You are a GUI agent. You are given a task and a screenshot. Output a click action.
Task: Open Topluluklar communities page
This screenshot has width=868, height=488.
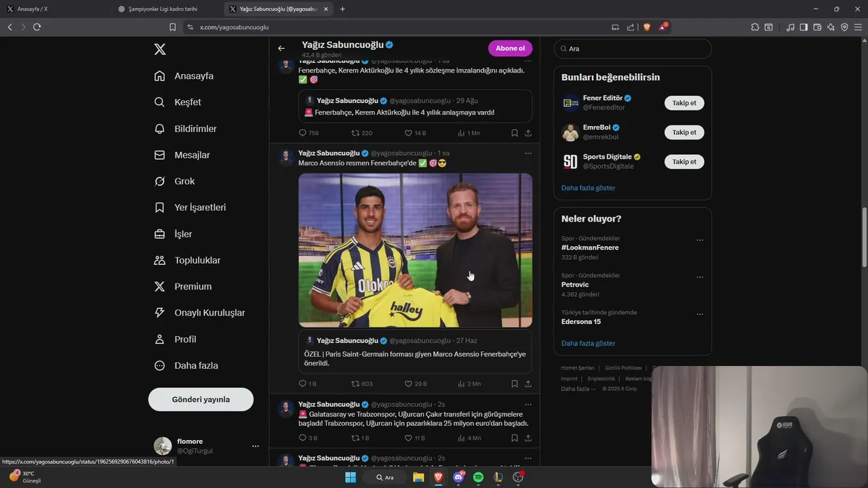(x=187, y=260)
